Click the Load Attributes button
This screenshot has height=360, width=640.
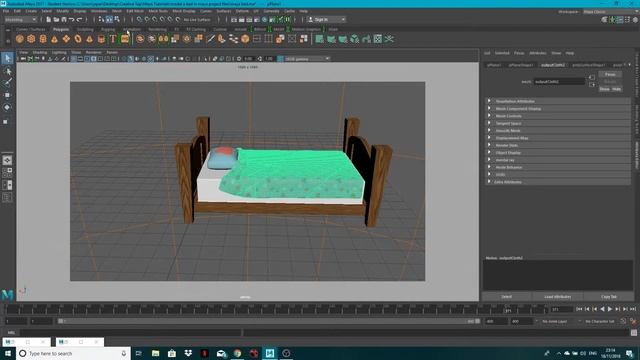(x=558, y=297)
